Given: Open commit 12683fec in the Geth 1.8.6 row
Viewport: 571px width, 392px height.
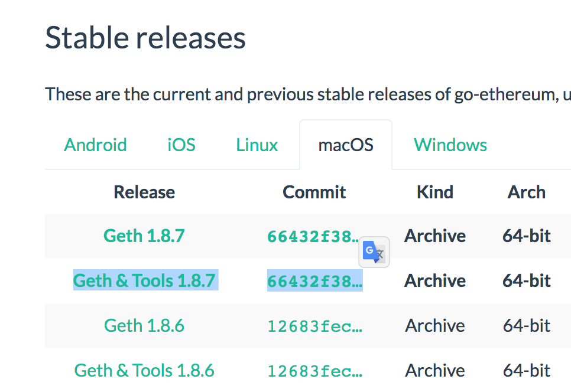Looking at the screenshot, I should pyautogui.click(x=315, y=326).
